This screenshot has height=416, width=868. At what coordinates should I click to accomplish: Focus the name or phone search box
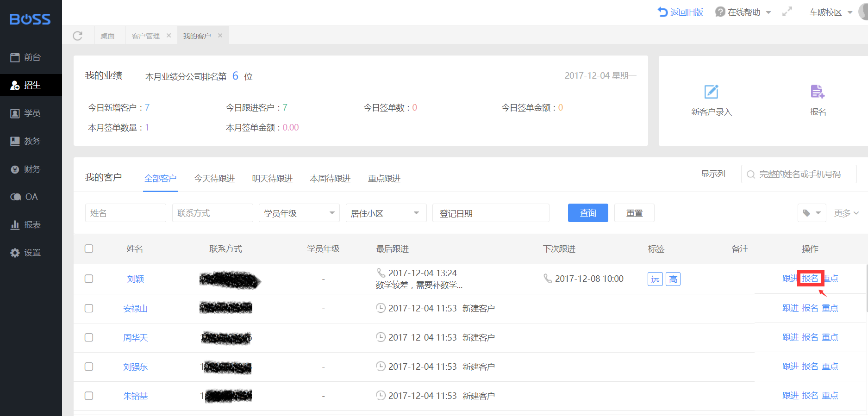[799, 174]
